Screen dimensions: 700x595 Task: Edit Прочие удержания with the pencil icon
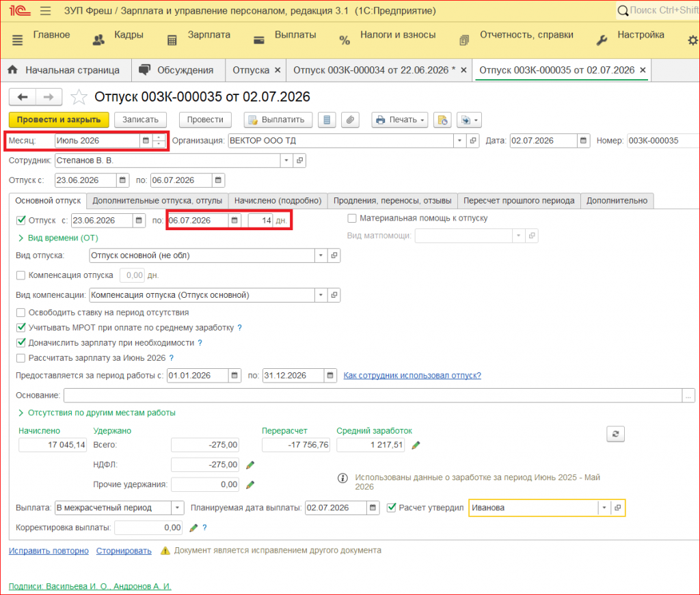coord(250,484)
